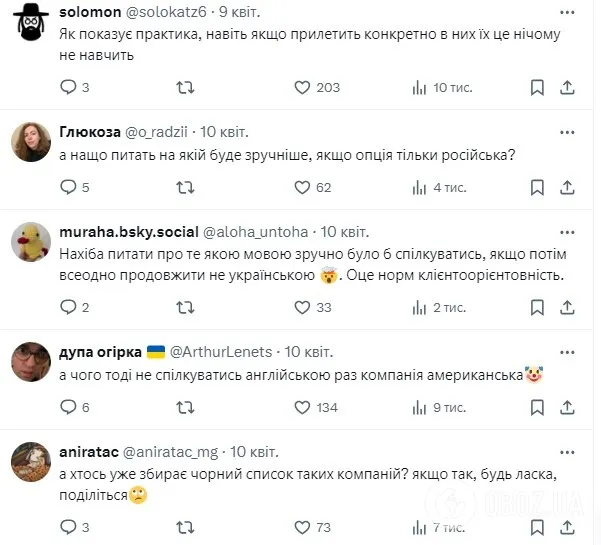The image size is (601, 545).
Task: Like aniratac's tweet with 73 likes
Action: coord(303,527)
